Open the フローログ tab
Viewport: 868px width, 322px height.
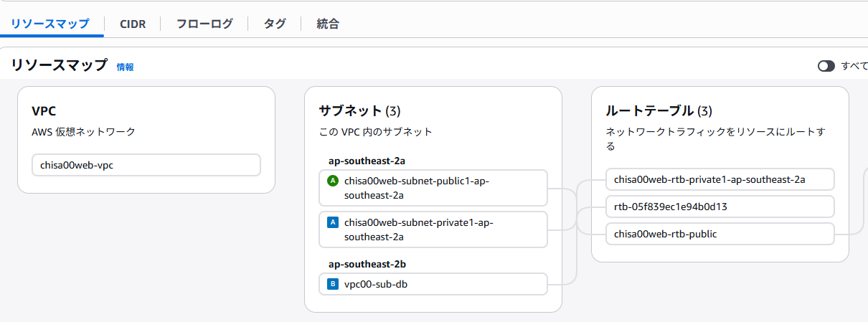(x=204, y=24)
